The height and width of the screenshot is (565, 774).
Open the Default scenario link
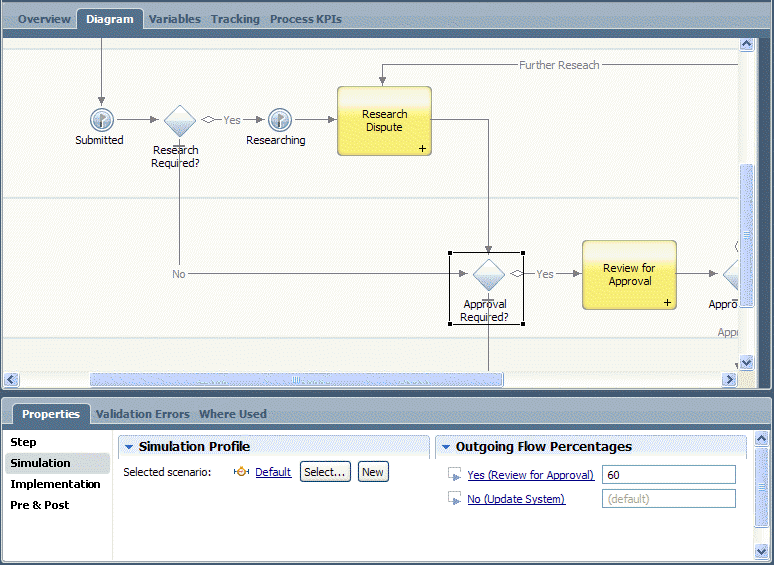(x=273, y=472)
